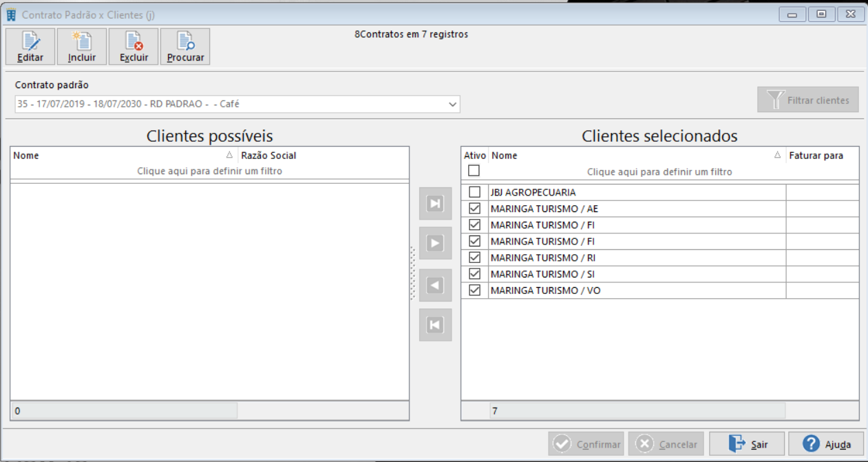The image size is (868, 462).
Task: Define a filter in Clientes possíveis
Action: (x=209, y=171)
